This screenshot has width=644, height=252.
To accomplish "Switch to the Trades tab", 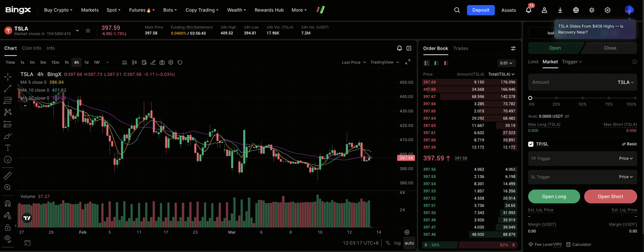I will (x=460, y=48).
